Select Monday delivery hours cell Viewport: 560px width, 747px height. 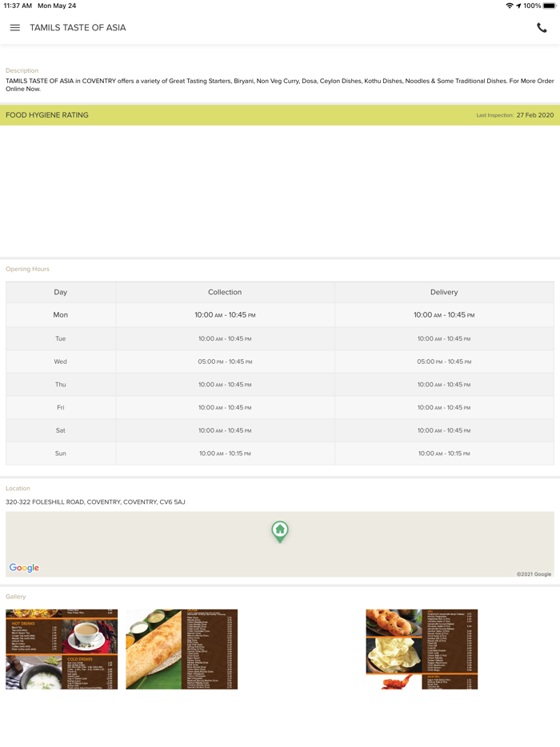click(x=444, y=315)
